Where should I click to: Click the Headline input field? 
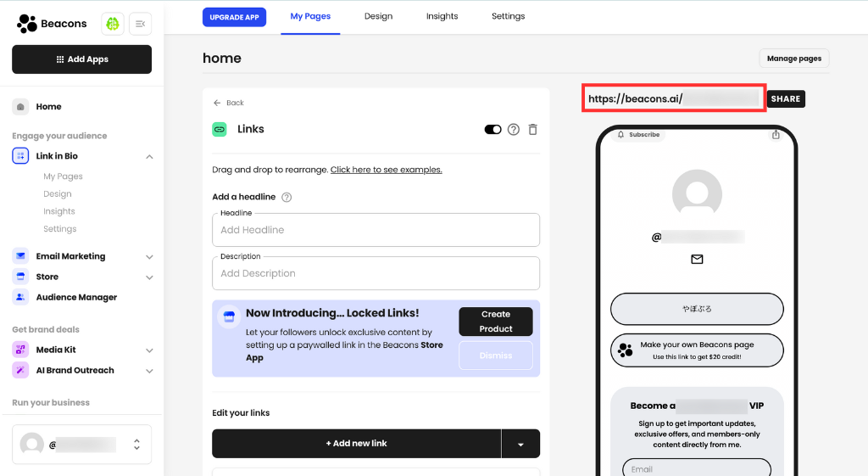point(376,230)
